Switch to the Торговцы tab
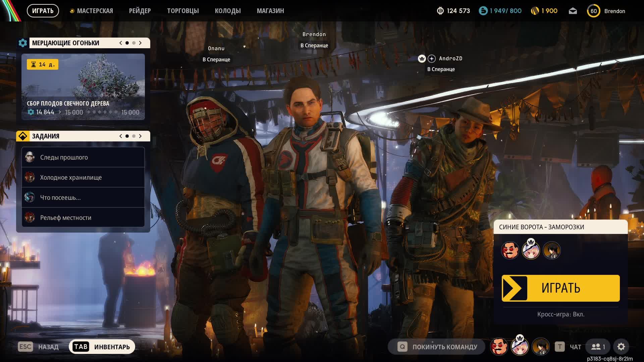644x362 pixels. point(183,11)
